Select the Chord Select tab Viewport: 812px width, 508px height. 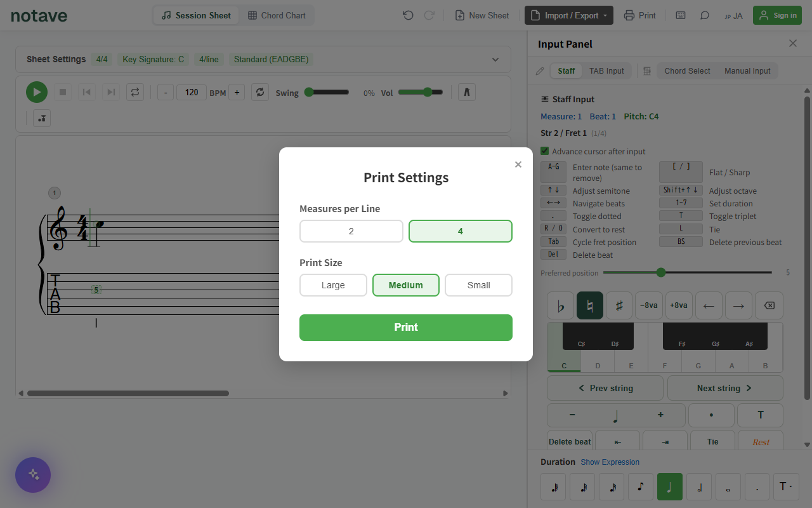point(688,71)
